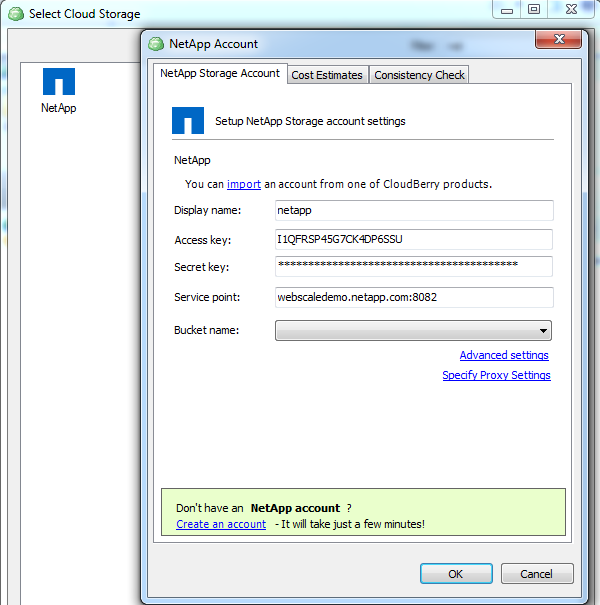Click the bold 'NetApp account' text
Image resolution: width=600 pixels, height=605 pixels.
[295, 508]
